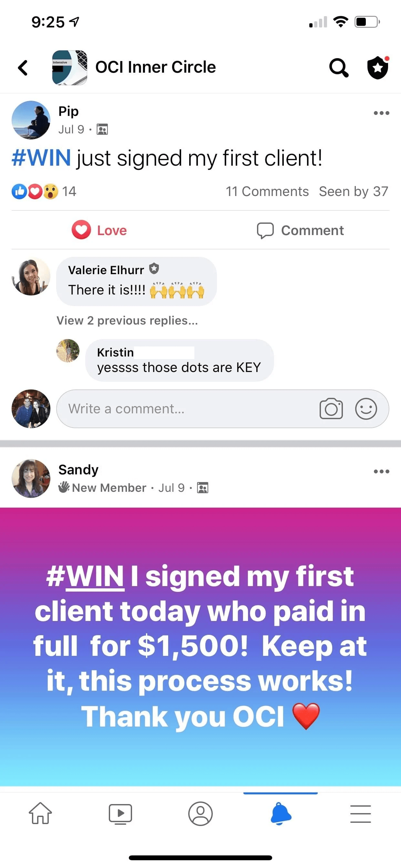The image size is (401, 868).
Task: Open the admin shield star icon
Action: coord(378,67)
